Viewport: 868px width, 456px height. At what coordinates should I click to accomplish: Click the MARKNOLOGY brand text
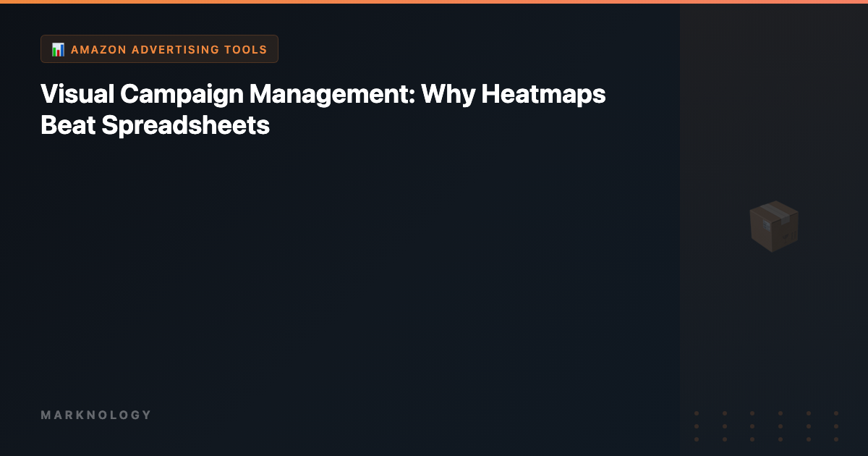coord(96,415)
